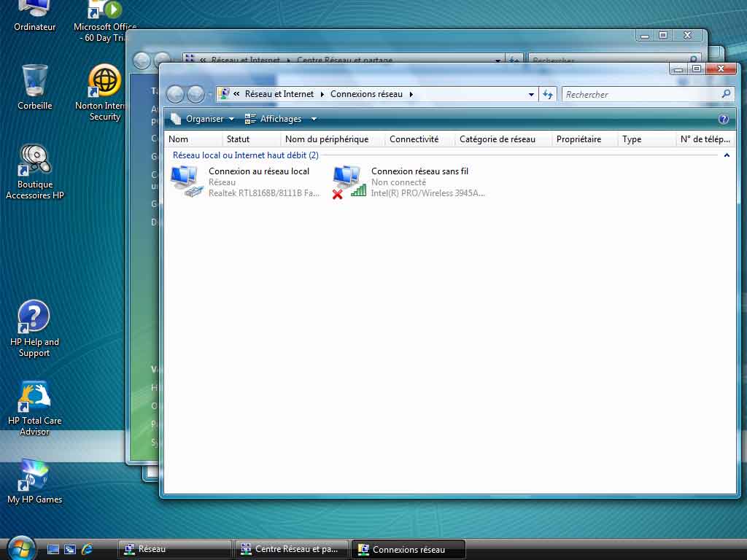Select the Connexion au réseau local icon
The width and height of the screenshot is (747, 560).
[185, 182]
